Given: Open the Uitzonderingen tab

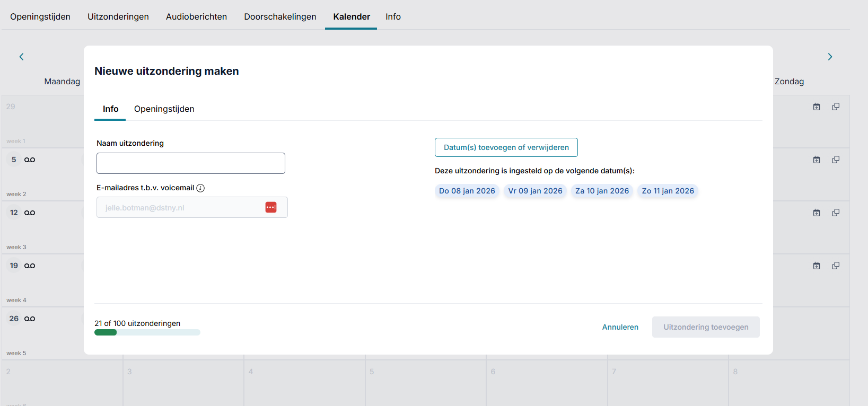Looking at the screenshot, I should click(118, 16).
